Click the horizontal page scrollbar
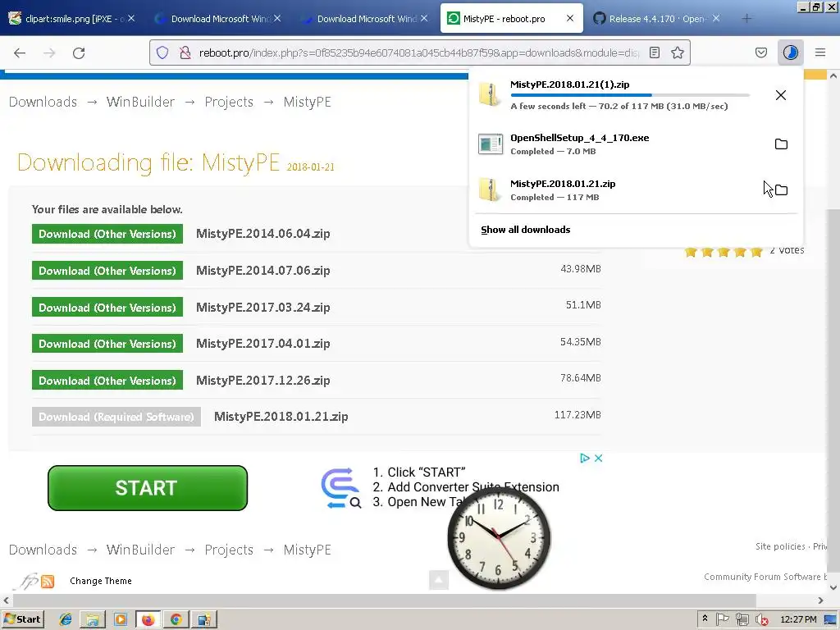Screen dimensions: 840x630 383,600
